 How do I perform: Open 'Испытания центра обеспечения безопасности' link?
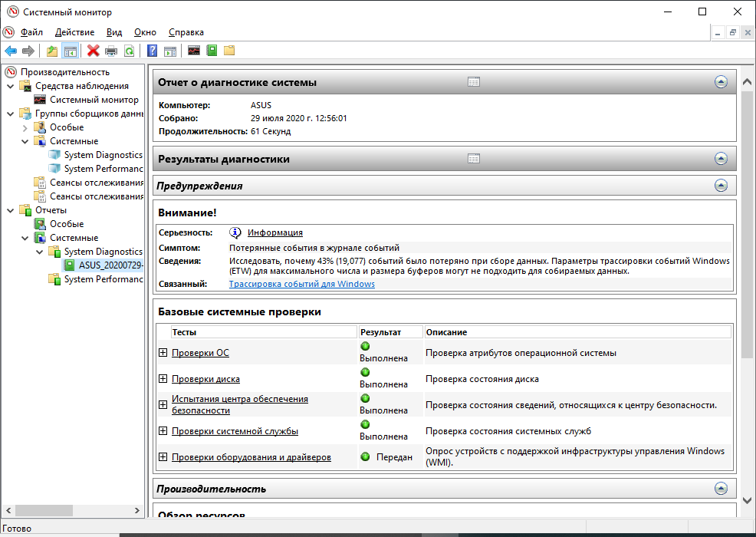point(240,404)
